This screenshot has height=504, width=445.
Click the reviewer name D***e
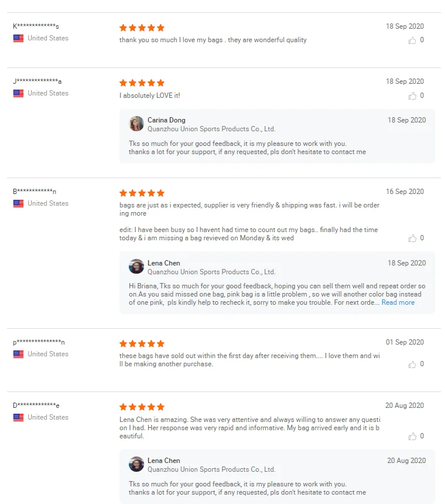click(x=36, y=406)
